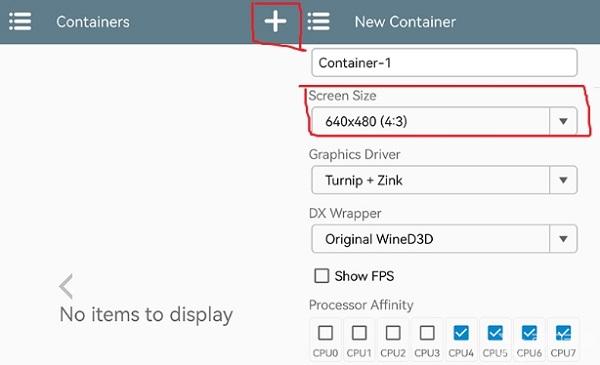Expand the DX Wrapper dropdown arrow
Image resolution: width=600 pixels, height=365 pixels.
click(x=563, y=239)
